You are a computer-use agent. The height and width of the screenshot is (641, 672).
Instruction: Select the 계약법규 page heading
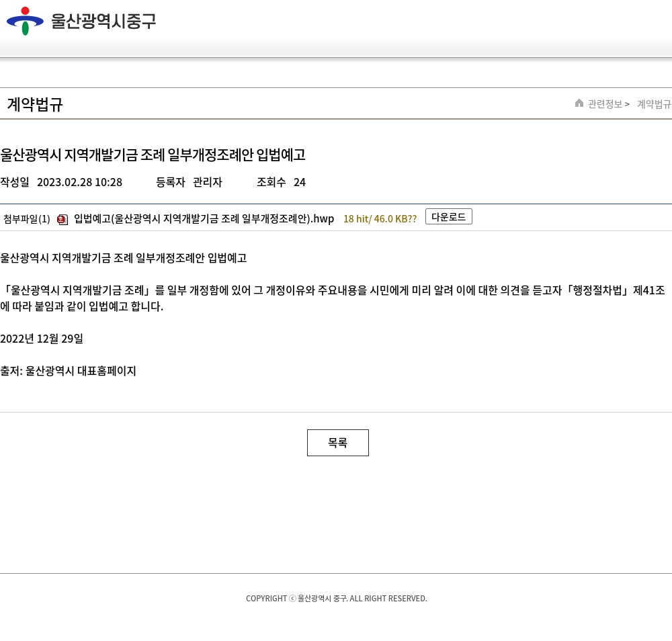35,104
